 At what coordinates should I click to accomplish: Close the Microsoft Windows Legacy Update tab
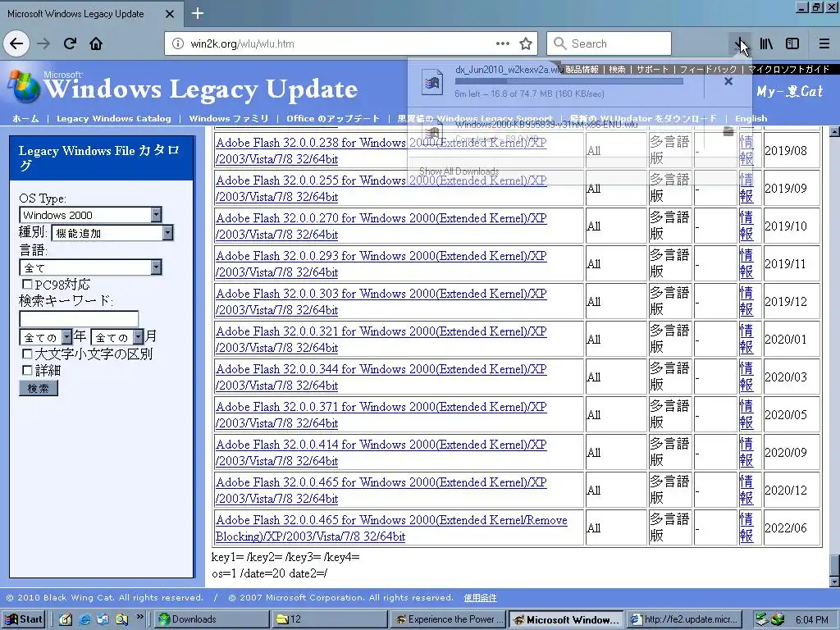(x=170, y=14)
